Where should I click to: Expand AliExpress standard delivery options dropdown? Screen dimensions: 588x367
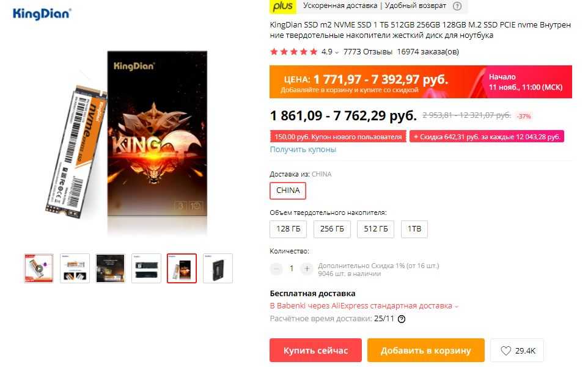pyautogui.click(x=457, y=307)
